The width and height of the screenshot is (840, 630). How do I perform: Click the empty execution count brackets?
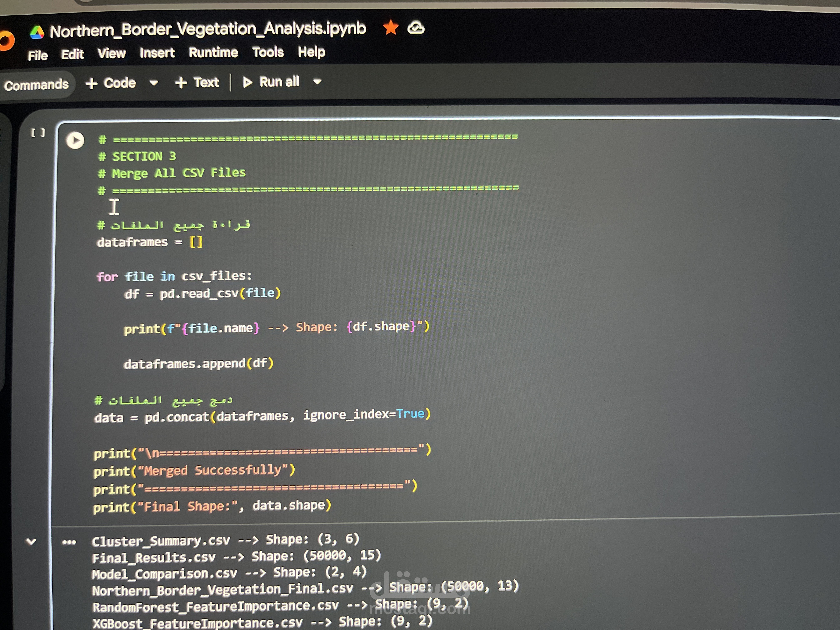(x=38, y=132)
